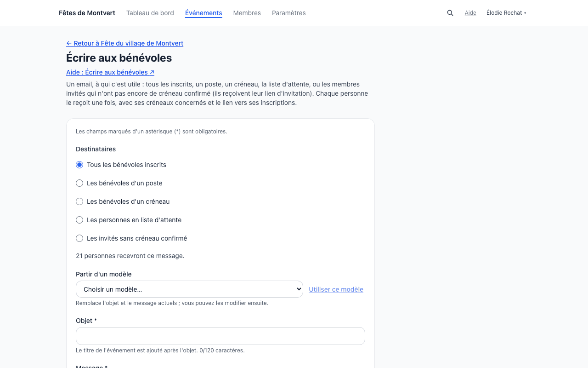Select "Tous les bénévoles inscrits" radio
Image resolution: width=588 pixels, height=368 pixels.
(79, 165)
